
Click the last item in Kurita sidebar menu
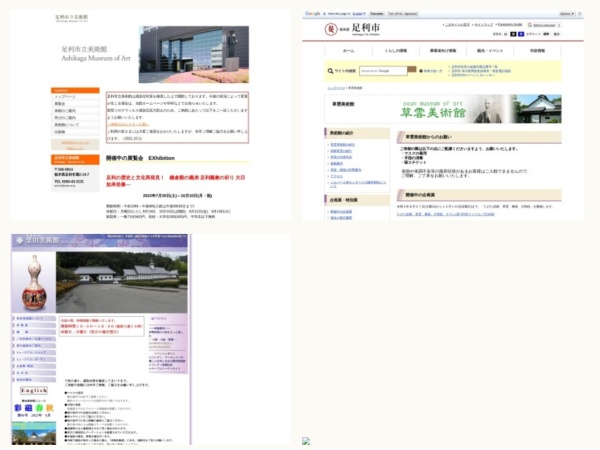(x=34, y=380)
